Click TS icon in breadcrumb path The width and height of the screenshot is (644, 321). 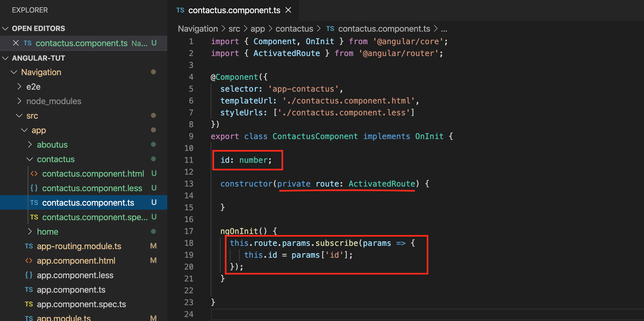tap(330, 29)
